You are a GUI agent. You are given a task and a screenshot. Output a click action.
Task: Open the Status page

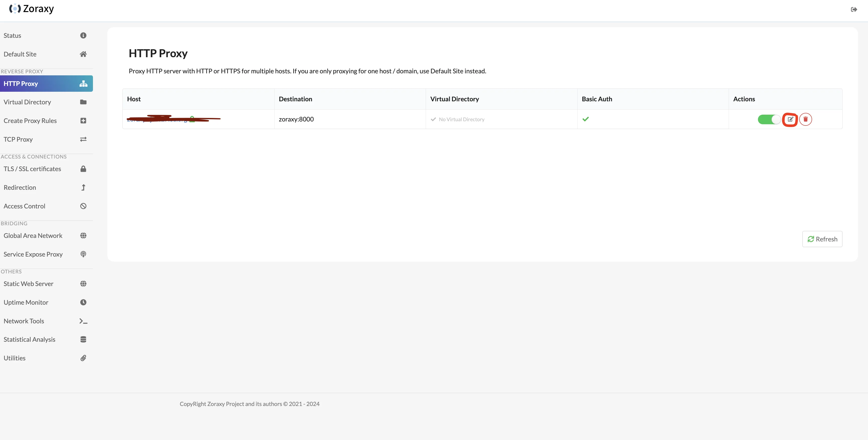(x=47, y=35)
